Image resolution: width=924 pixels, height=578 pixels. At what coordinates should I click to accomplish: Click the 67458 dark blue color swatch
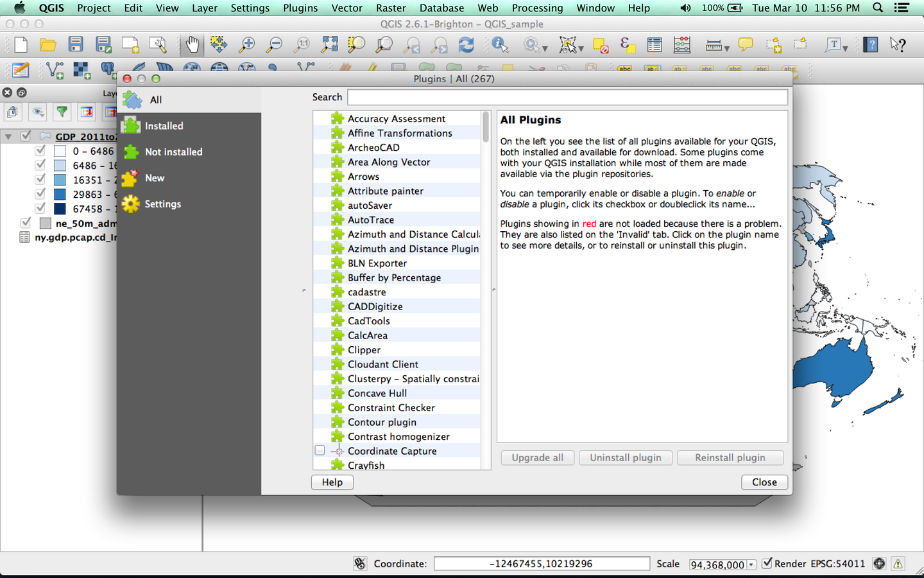(x=60, y=208)
